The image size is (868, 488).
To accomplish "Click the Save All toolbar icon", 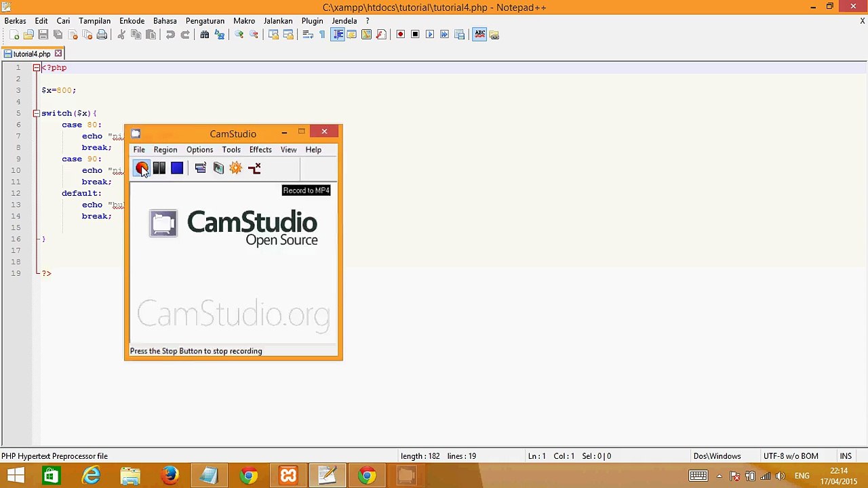I will tap(58, 35).
